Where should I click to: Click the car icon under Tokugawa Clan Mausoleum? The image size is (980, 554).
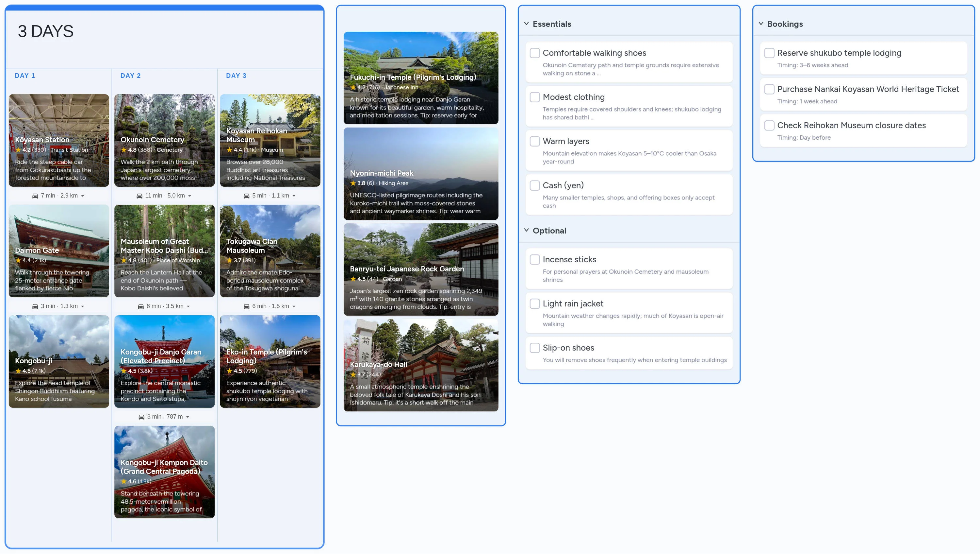[x=247, y=306]
